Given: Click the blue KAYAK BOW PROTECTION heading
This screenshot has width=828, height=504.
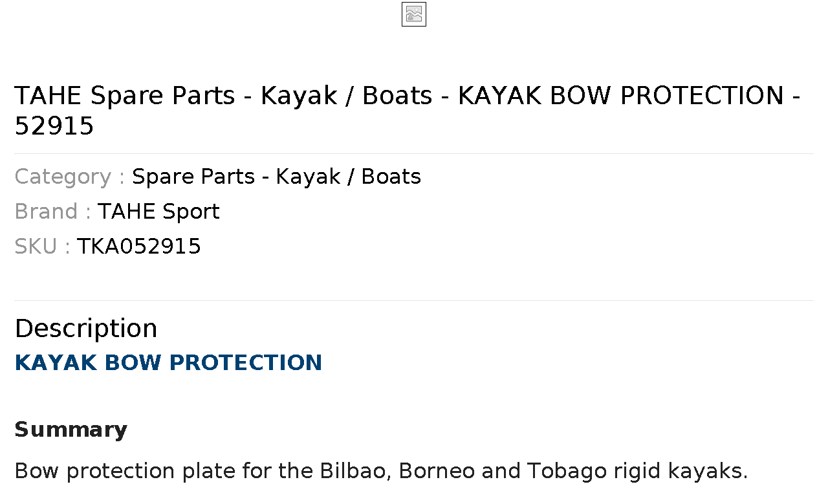Looking at the screenshot, I should tap(168, 362).
